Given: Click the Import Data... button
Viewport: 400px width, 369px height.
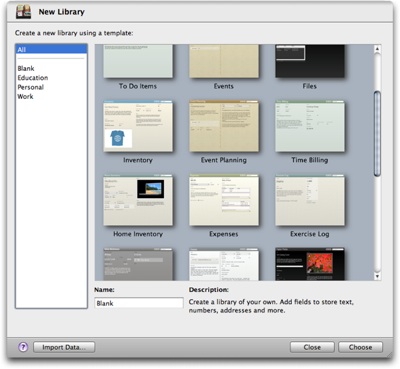Looking at the screenshot, I should tap(64, 347).
